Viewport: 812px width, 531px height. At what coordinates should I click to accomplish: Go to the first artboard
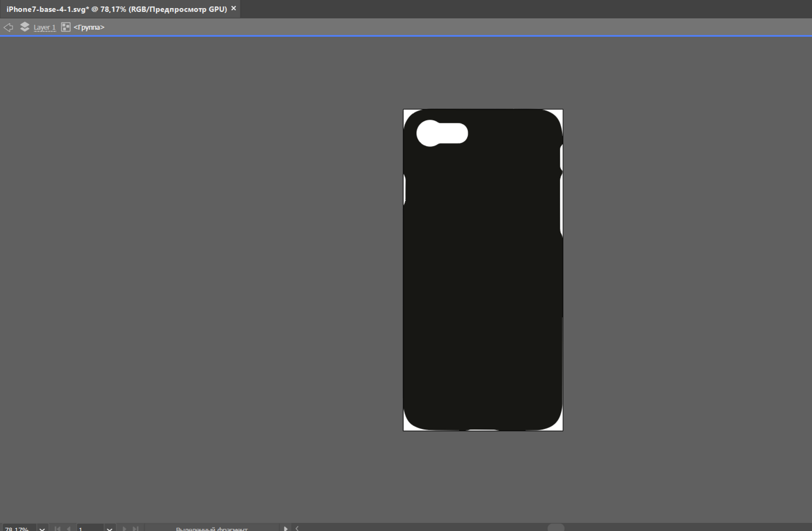click(x=57, y=528)
